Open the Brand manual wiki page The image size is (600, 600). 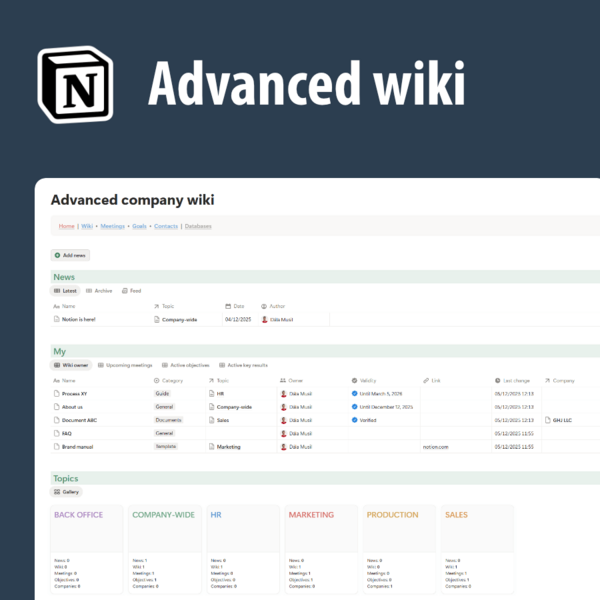77,447
